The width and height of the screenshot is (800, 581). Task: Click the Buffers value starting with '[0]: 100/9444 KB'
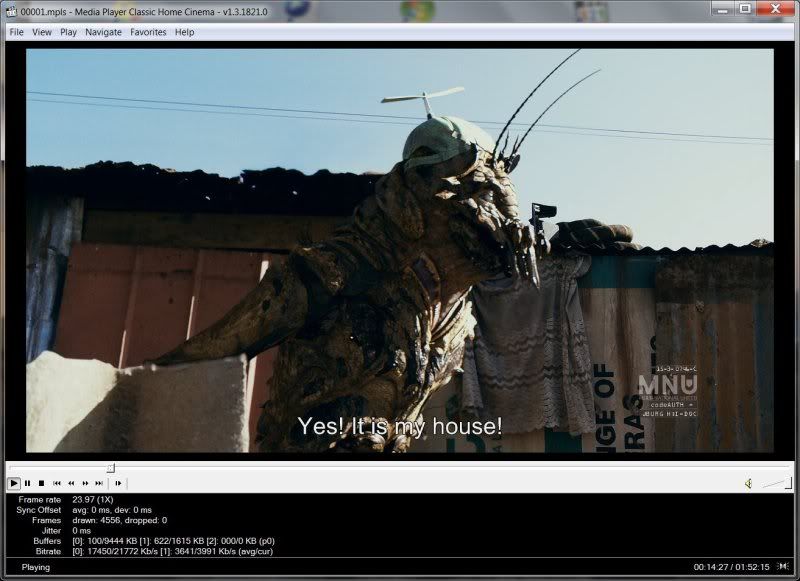click(x=173, y=541)
